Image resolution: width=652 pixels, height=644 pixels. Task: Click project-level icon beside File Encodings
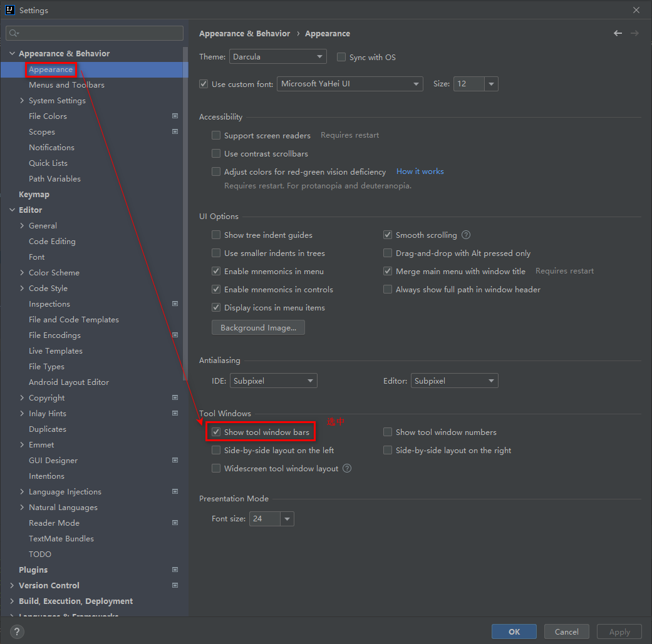(175, 335)
